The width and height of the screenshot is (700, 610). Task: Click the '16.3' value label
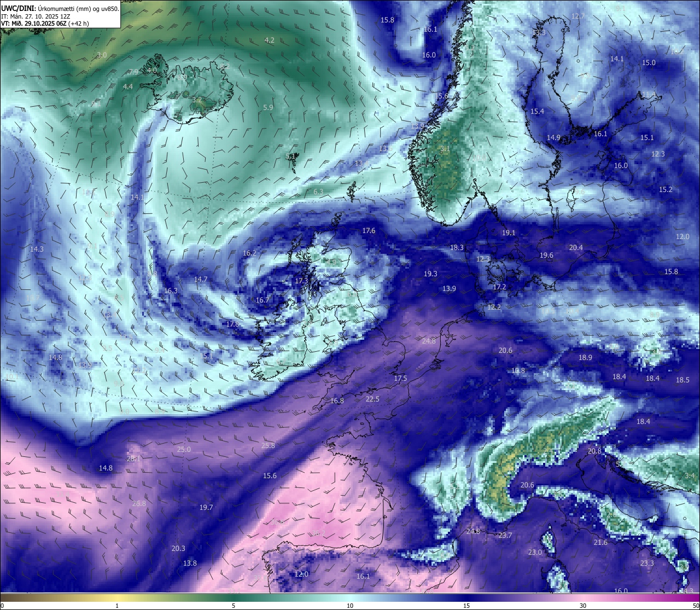171,291
